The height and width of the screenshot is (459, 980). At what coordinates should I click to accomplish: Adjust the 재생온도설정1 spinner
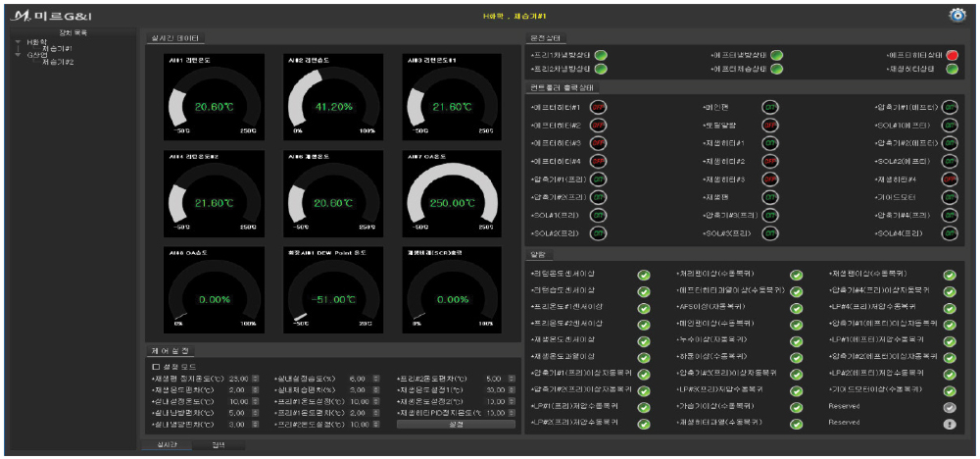511,390
